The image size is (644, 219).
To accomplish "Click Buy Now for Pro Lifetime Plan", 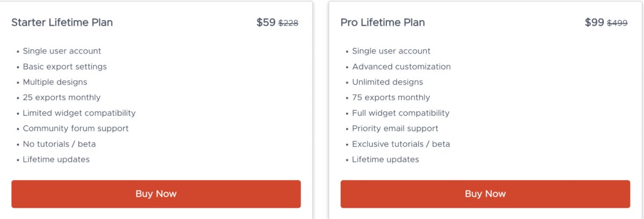I will [x=485, y=194].
